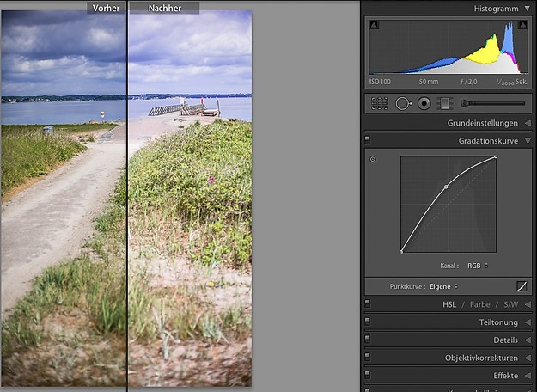Toggle shadow clipping indicator in histogram
Viewport: 537px width, 392px height.
coord(375,27)
